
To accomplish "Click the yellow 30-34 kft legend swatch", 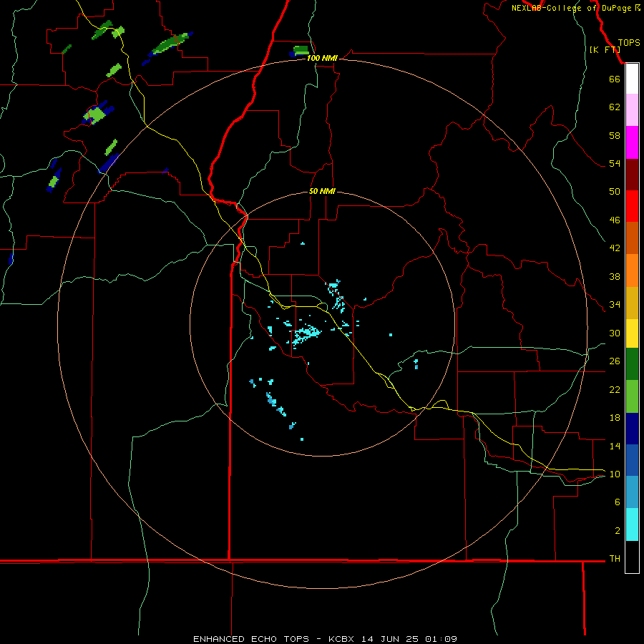I will (632, 333).
